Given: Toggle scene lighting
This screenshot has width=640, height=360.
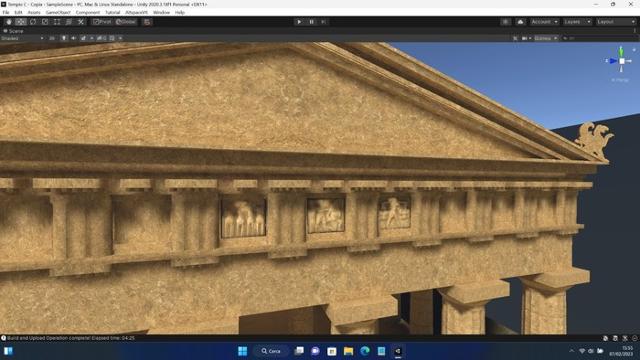Looking at the screenshot, I should (64, 38).
